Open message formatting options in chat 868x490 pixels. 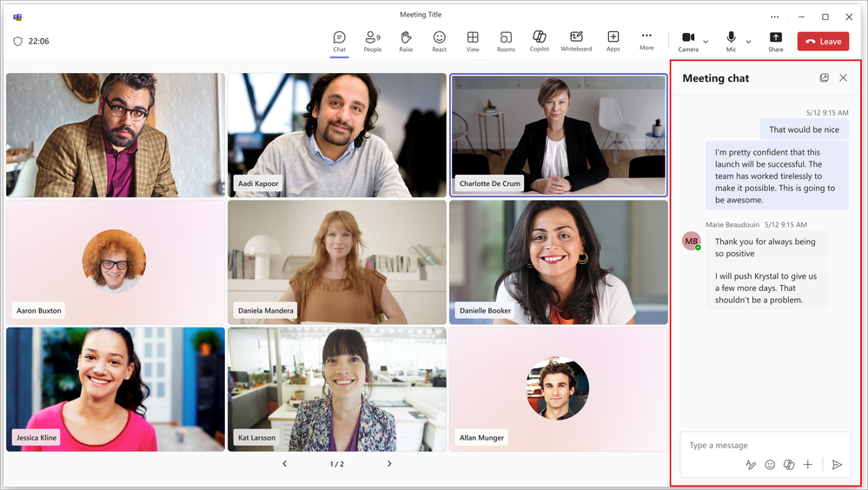tap(751, 465)
